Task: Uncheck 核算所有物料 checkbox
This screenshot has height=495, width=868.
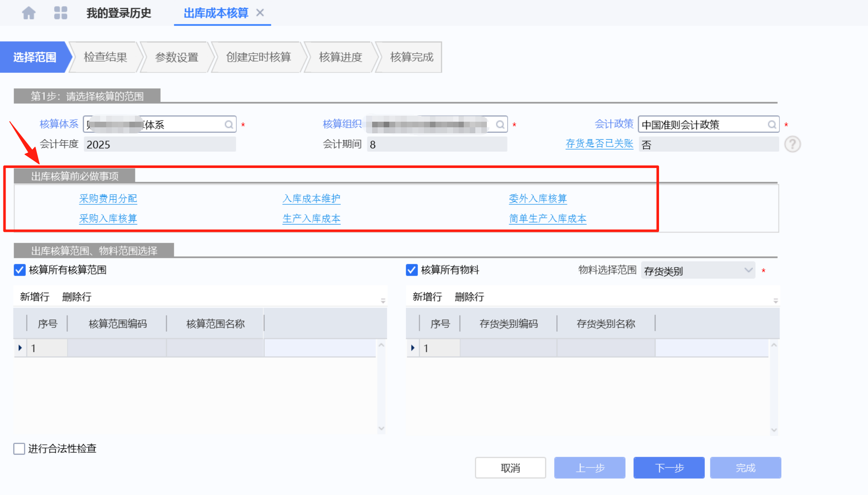Action: click(x=412, y=270)
